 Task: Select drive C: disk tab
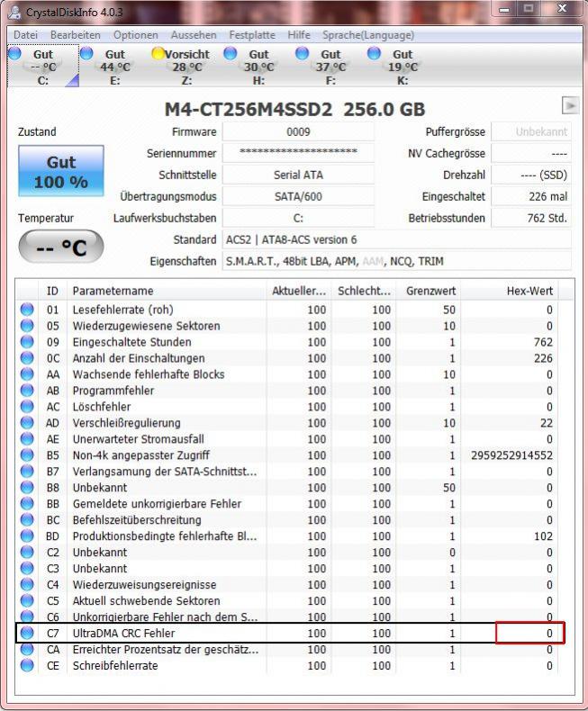coord(43,67)
